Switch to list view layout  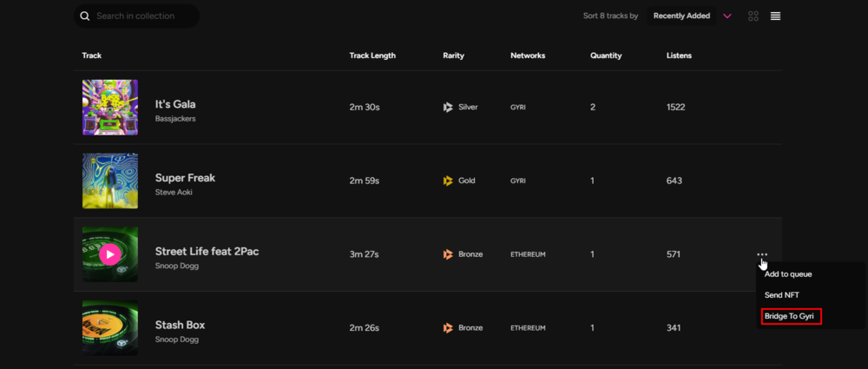775,16
